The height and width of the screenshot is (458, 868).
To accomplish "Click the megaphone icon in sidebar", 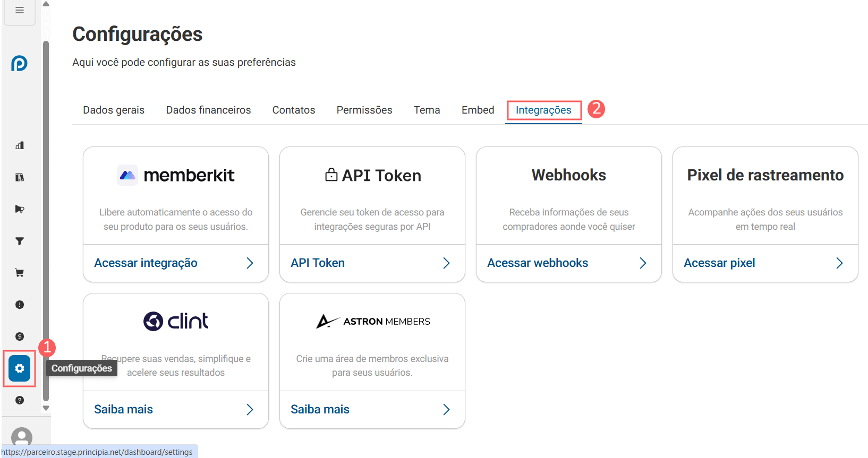I will (20, 209).
